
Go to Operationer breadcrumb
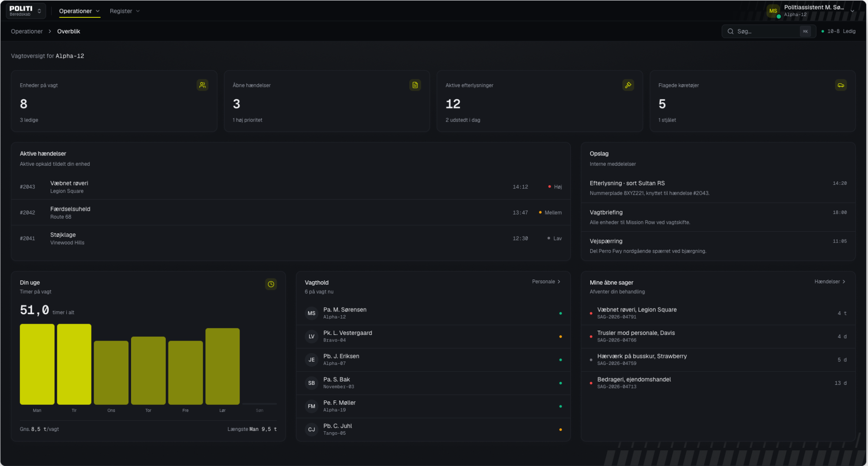[27, 31]
